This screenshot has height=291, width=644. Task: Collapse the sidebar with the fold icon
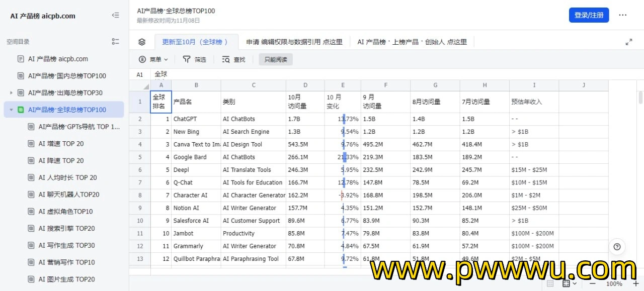tap(116, 16)
